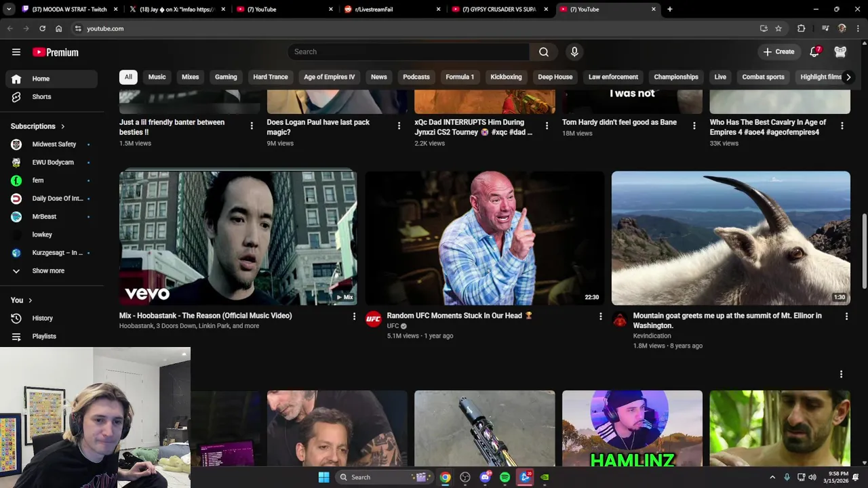Click the search magnifier button
This screenshot has height=488, width=868.
tap(544, 52)
